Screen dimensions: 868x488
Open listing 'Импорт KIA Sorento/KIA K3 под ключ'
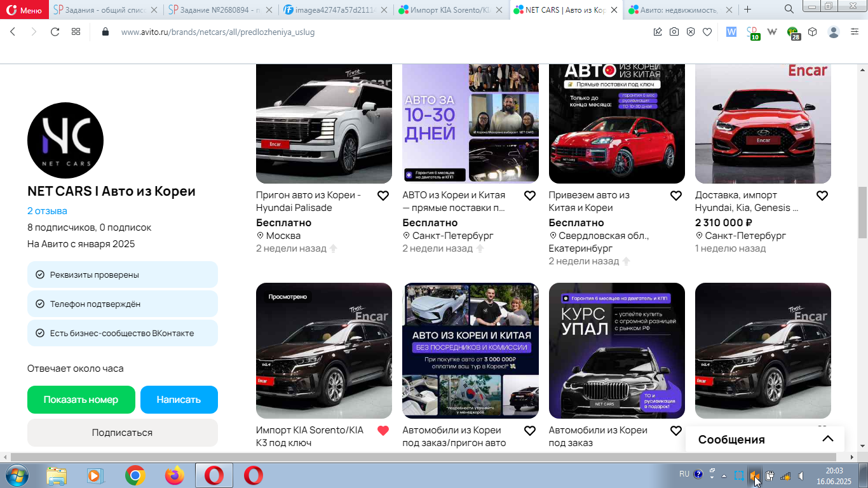tap(309, 437)
